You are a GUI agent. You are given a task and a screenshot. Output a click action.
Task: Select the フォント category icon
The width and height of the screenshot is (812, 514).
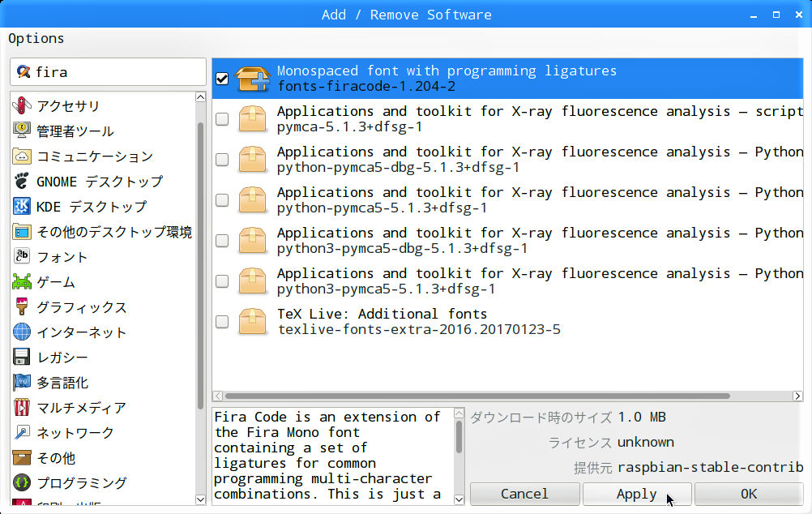pos(22,256)
